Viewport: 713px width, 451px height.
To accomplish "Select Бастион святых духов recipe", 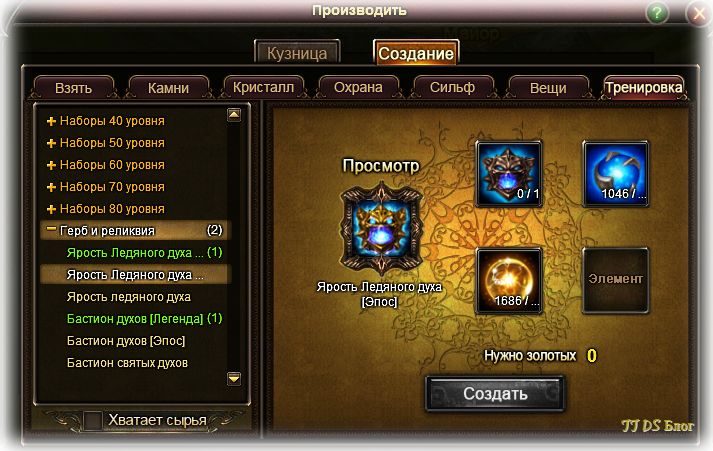I will click(127, 363).
